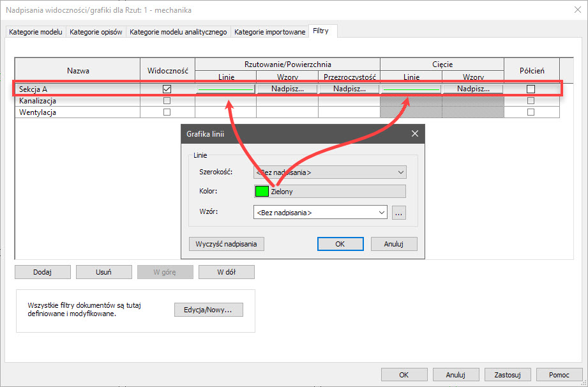Screen dimensions: 588x387
Task: Enable Półcień for Sekcja A
Action: pos(531,89)
